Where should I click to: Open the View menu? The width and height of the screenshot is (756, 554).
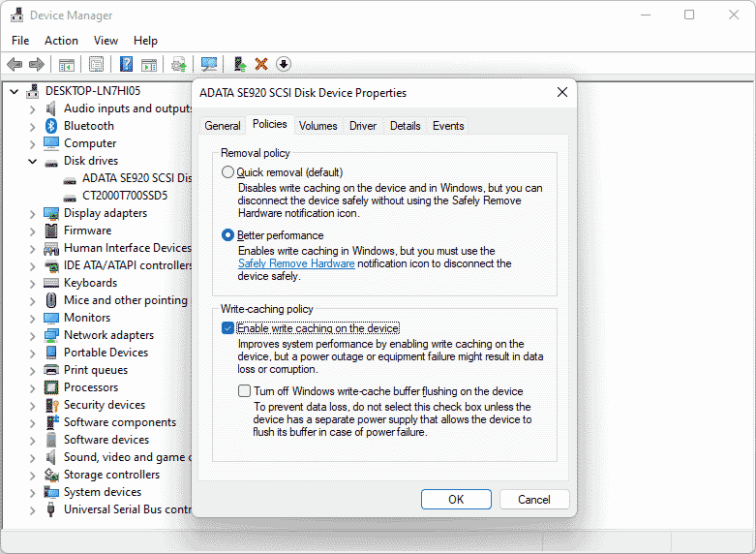click(106, 41)
